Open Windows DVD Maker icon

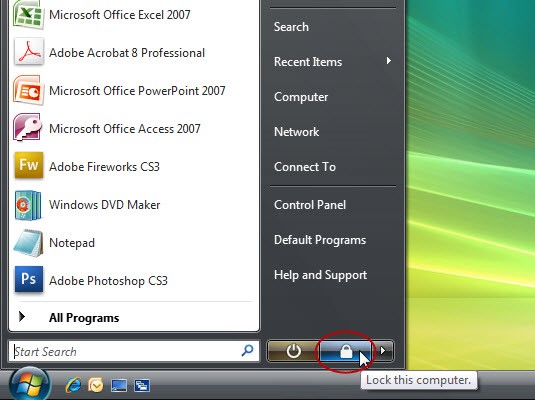[28, 205]
